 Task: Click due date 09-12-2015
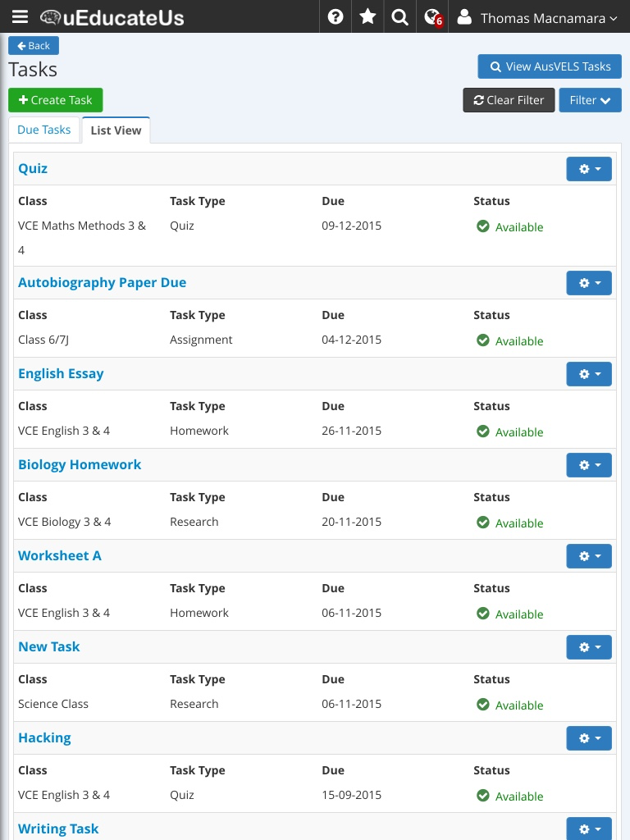coord(351,226)
